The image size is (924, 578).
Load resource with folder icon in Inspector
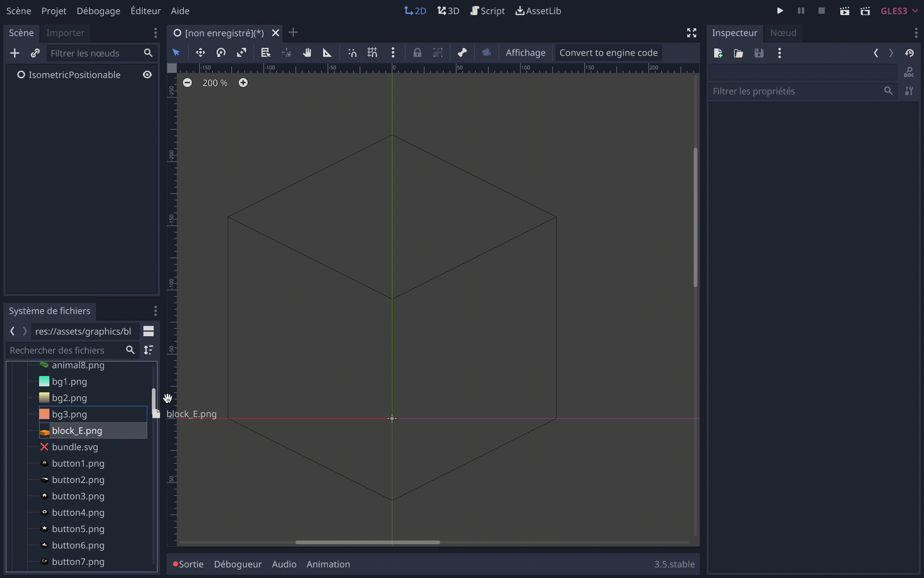[739, 53]
